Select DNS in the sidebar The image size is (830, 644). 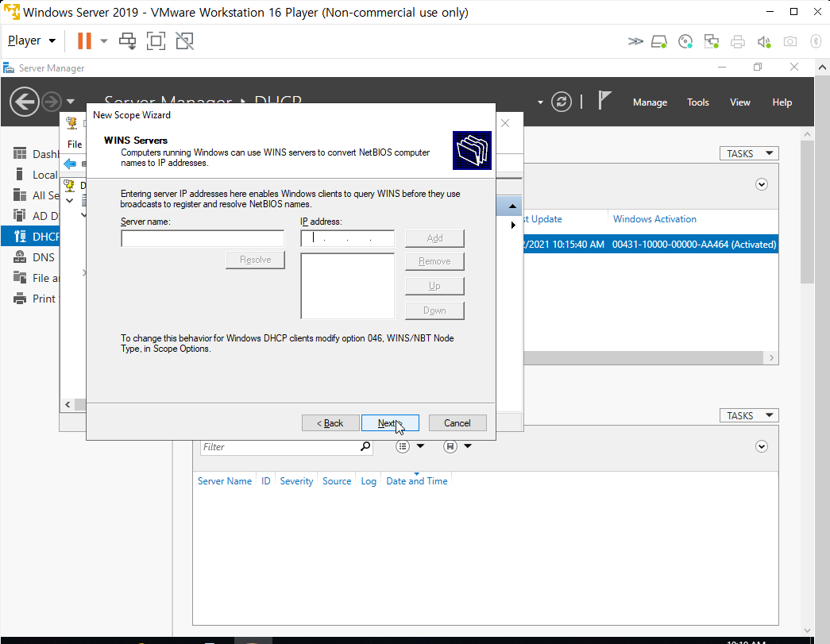click(35, 257)
